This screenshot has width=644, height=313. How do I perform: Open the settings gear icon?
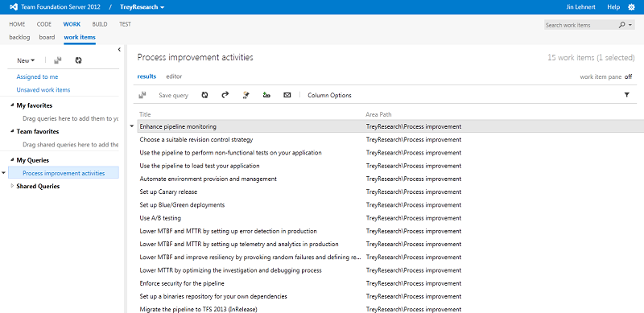pos(631,7)
